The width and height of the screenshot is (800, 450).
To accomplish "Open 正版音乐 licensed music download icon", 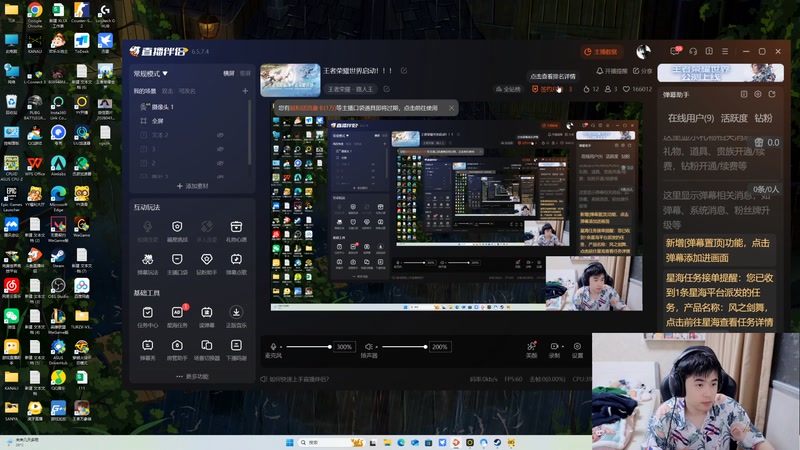I will point(236,316).
